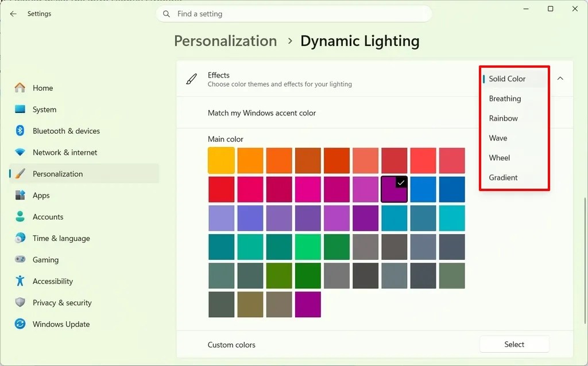Image resolution: width=588 pixels, height=366 pixels.
Task: Open Accessibility settings page
Action: (84, 281)
